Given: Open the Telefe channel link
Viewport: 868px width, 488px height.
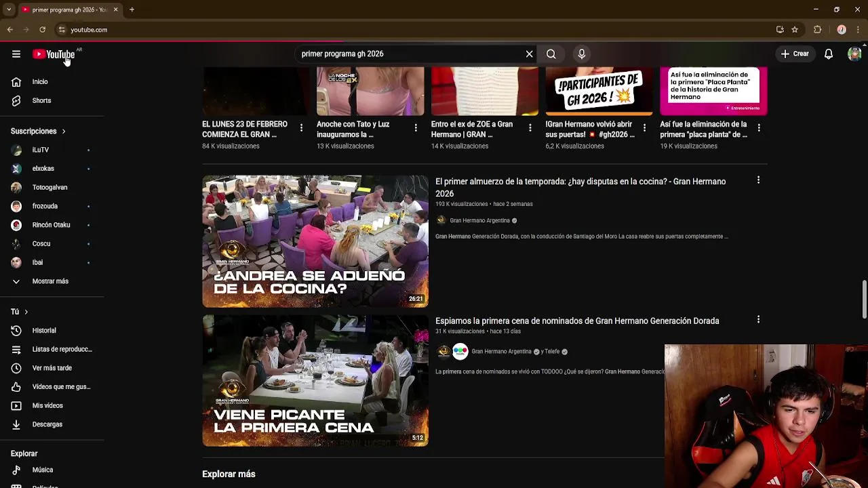Looking at the screenshot, I should pyautogui.click(x=552, y=352).
